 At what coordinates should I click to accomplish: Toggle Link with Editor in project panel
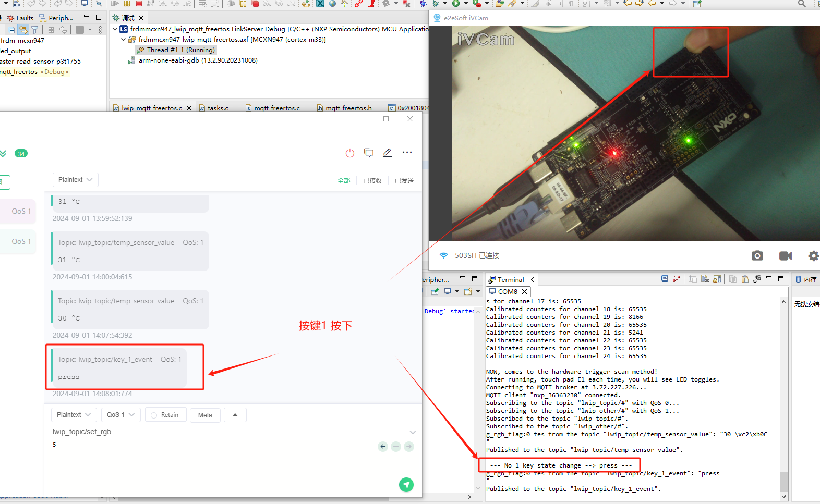23,30
